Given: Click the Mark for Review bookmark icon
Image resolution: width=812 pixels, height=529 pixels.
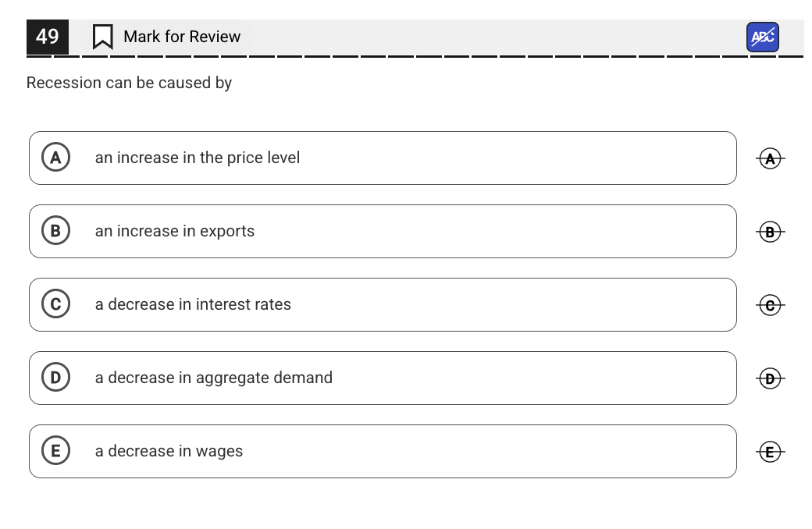Looking at the screenshot, I should [x=102, y=37].
